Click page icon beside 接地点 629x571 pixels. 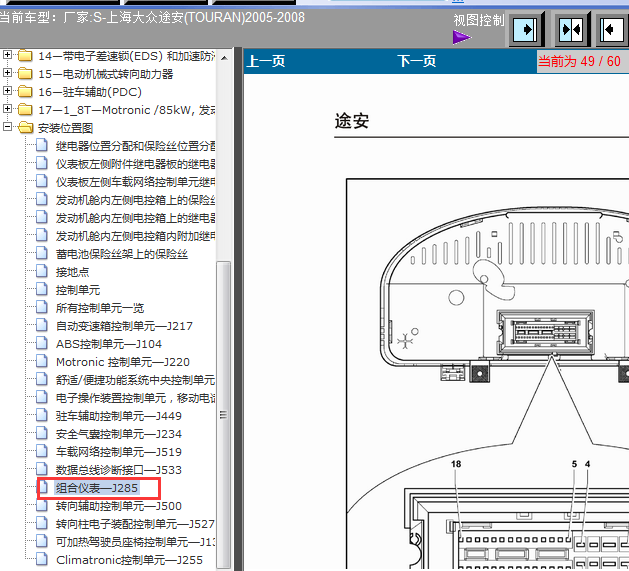(42, 271)
